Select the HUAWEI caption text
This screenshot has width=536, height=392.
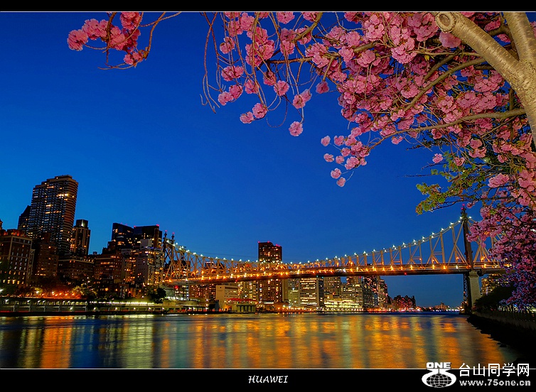pyautogui.click(x=268, y=379)
